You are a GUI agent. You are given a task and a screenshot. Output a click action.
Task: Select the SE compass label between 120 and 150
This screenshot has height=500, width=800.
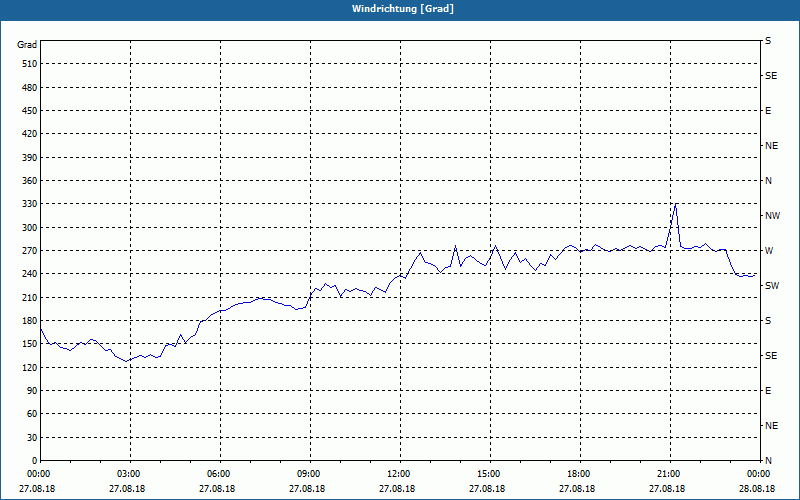[771, 356]
